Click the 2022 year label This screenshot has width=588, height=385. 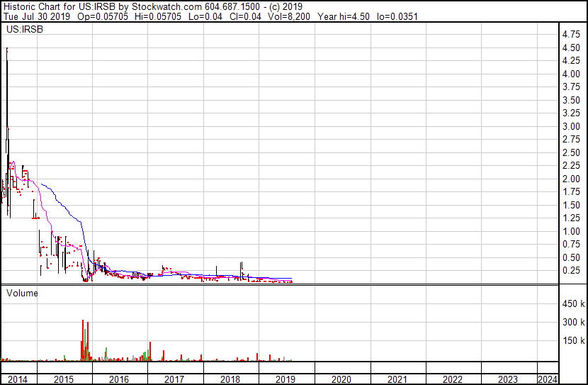[x=453, y=379]
